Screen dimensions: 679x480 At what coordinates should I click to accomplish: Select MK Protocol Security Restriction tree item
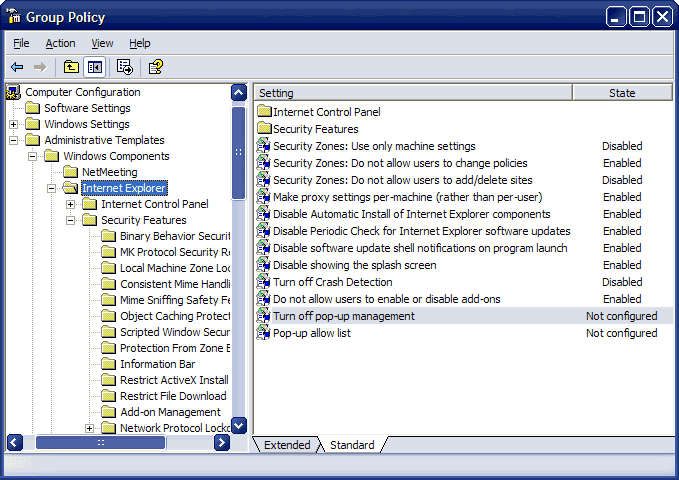[175, 252]
